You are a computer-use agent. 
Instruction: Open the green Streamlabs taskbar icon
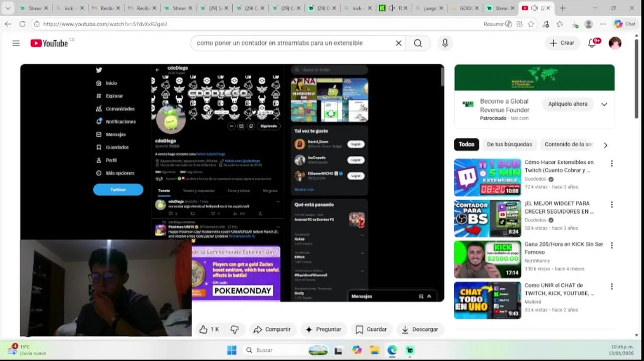pos(410,350)
